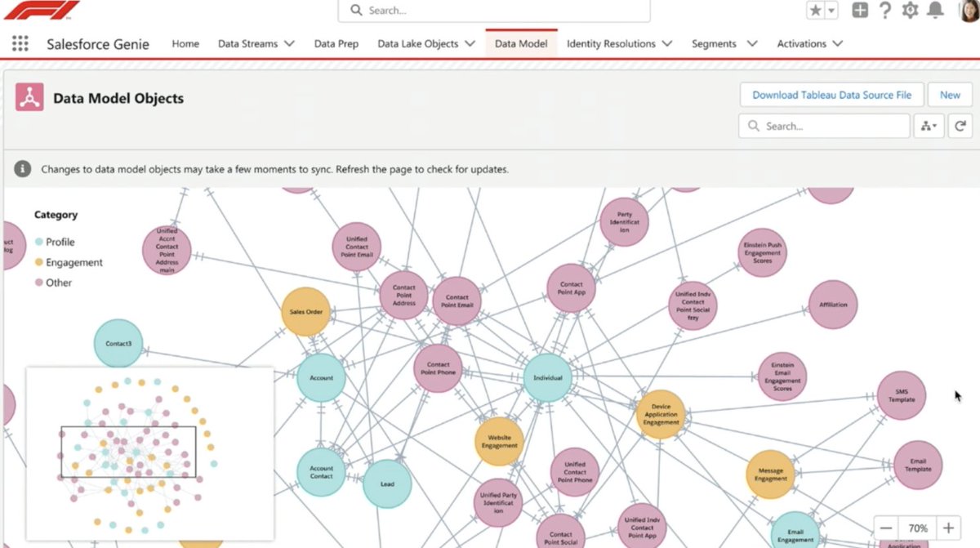Open the user profile avatar
The width and height of the screenshot is (980, 548).
tap(969, 11)
